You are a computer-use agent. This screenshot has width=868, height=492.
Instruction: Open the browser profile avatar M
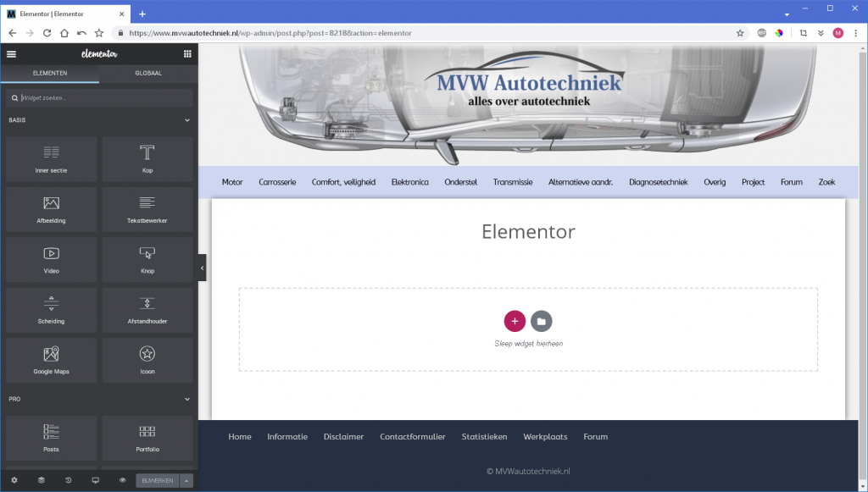coord(838,33)
